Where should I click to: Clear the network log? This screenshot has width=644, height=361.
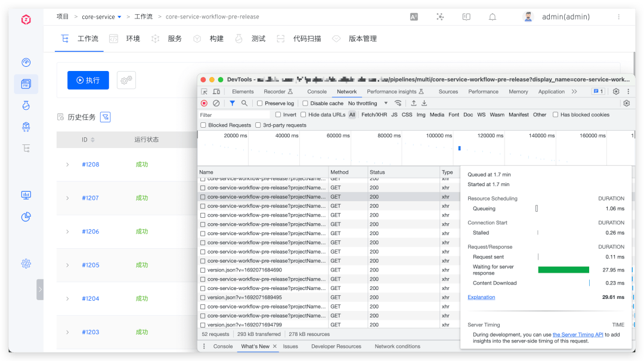pyautogui.click(x=216, y=103)
